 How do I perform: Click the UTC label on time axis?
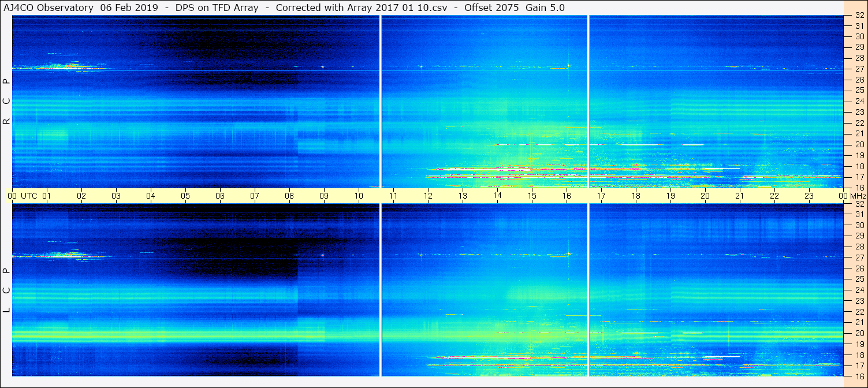click(29, 196)
